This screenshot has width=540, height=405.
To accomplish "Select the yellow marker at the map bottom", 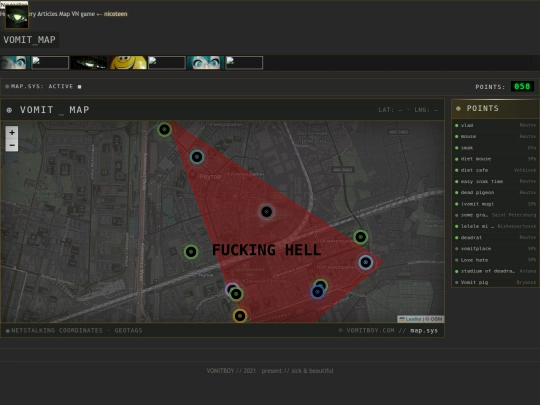I will click(x=240, y=316).
